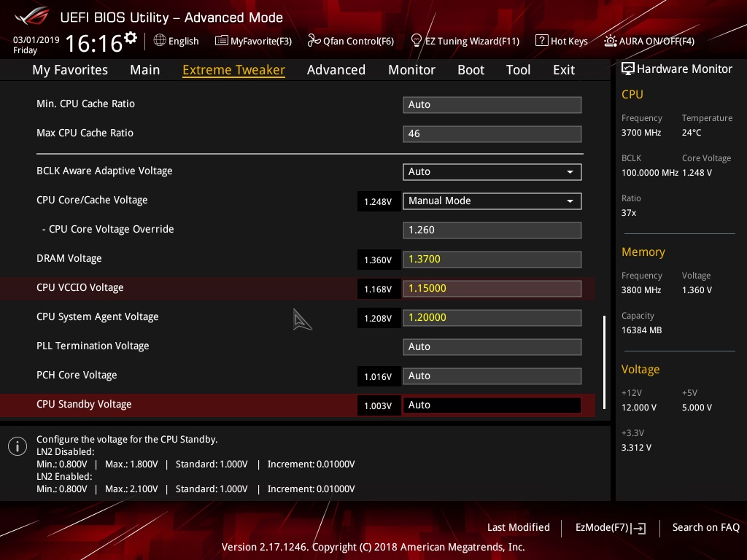Click the 3700 MHz CPU frequency value
Viewport: 747px width, 560px height.
[x=640, y=133]
